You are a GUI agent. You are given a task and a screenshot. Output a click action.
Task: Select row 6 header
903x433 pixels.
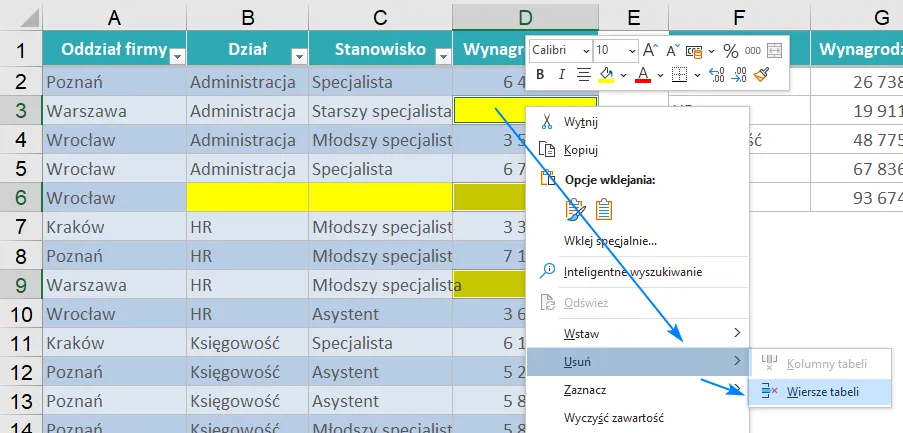point(21,197)
